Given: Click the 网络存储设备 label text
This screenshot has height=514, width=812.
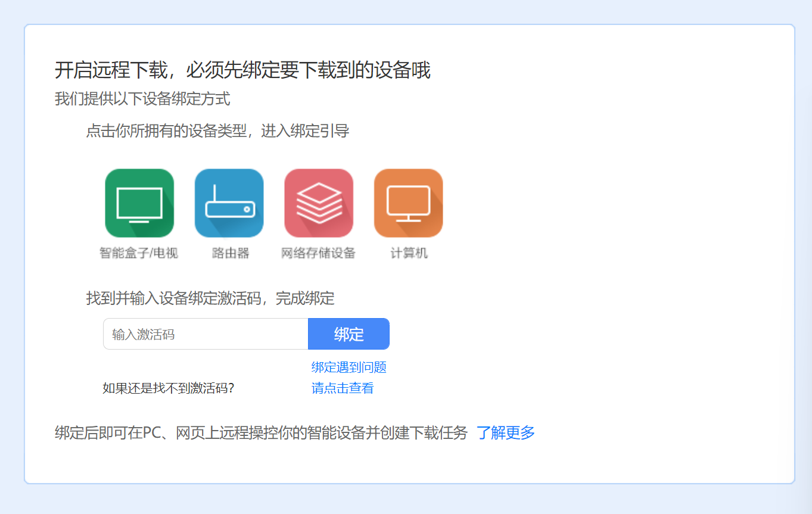Looking at the screenshot, I should 319,253.
